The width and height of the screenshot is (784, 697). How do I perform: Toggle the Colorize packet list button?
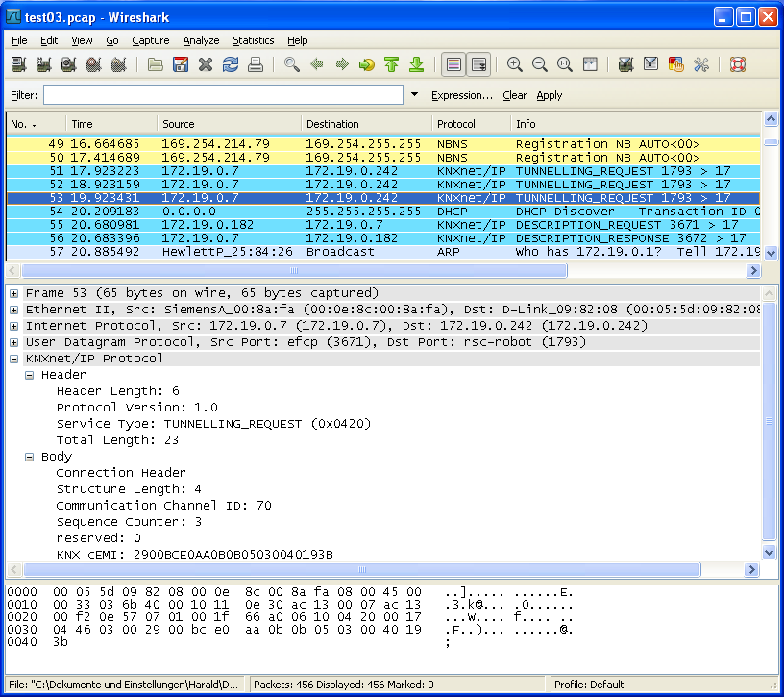point(453,64)
